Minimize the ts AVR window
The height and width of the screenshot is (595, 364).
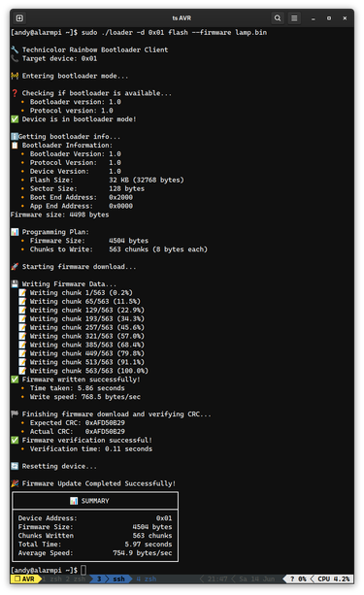click(x=314, y=18)
